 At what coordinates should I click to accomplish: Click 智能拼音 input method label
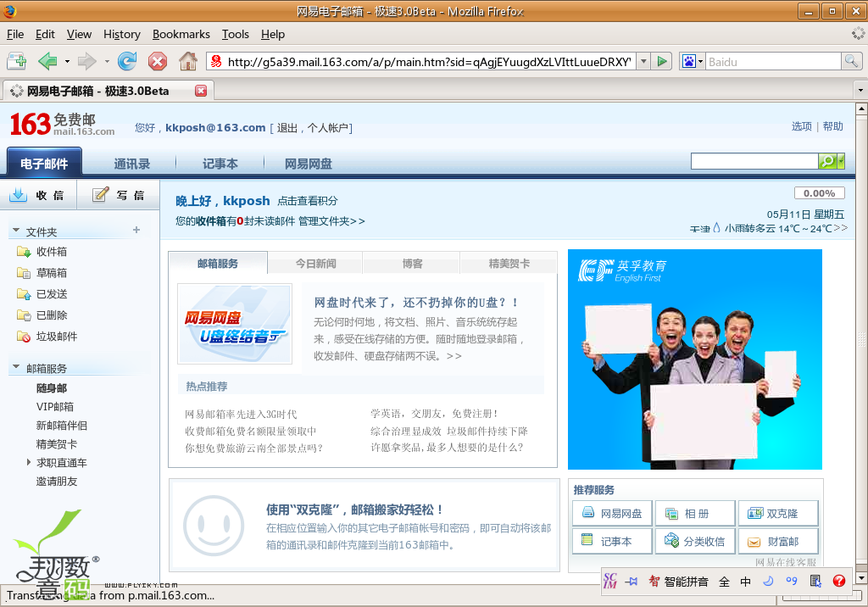pos(687,582)
